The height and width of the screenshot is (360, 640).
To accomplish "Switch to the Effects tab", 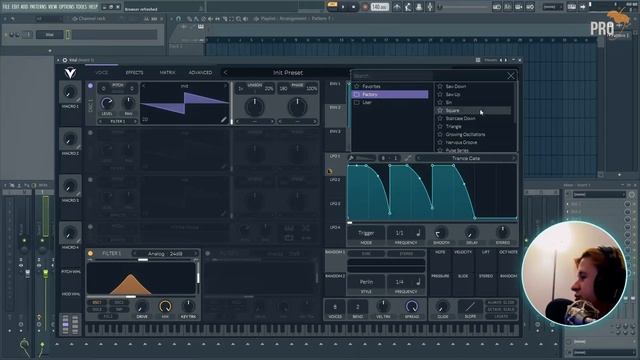I will [134, 73].
